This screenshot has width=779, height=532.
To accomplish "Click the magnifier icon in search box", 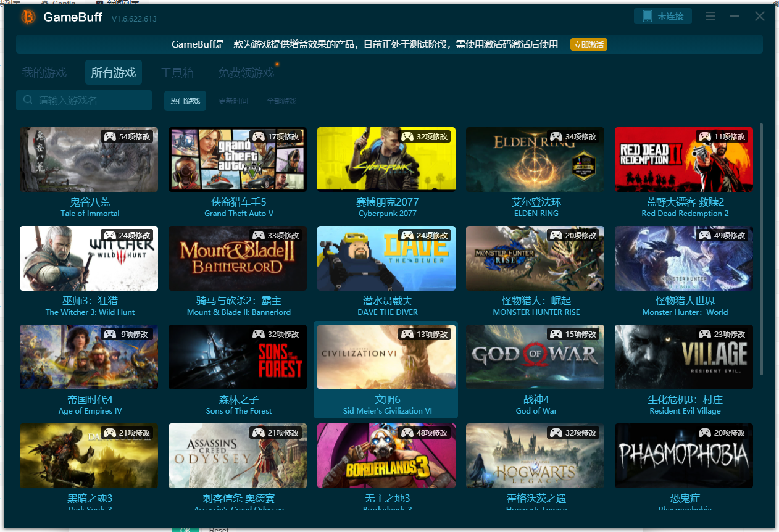I will pos(28,100).
